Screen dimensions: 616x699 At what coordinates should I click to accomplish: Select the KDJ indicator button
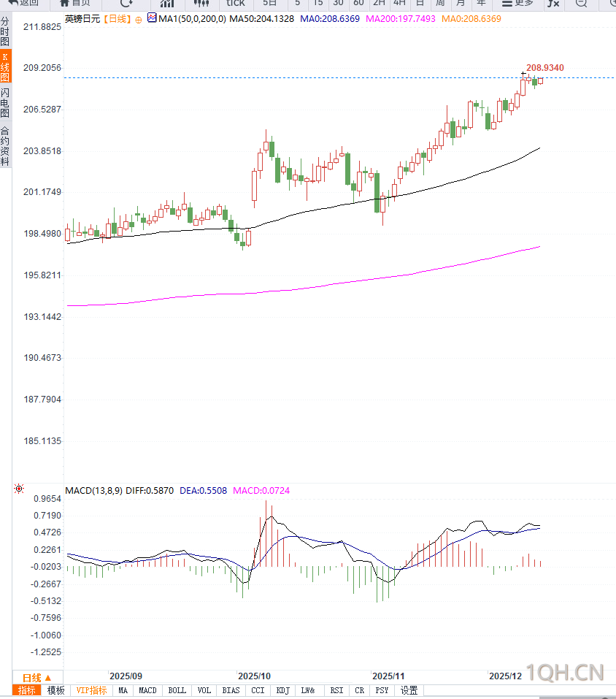(283, 690)
